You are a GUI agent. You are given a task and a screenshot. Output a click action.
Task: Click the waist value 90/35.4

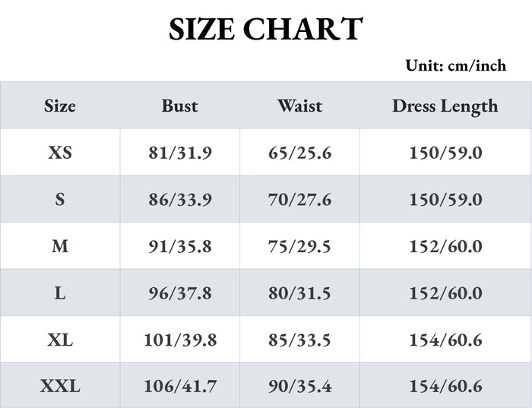point(299,387)
